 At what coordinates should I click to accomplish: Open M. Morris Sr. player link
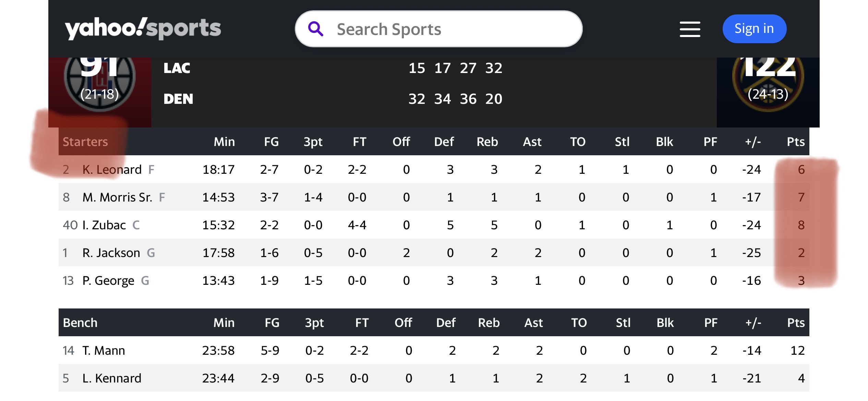(117, 197)
